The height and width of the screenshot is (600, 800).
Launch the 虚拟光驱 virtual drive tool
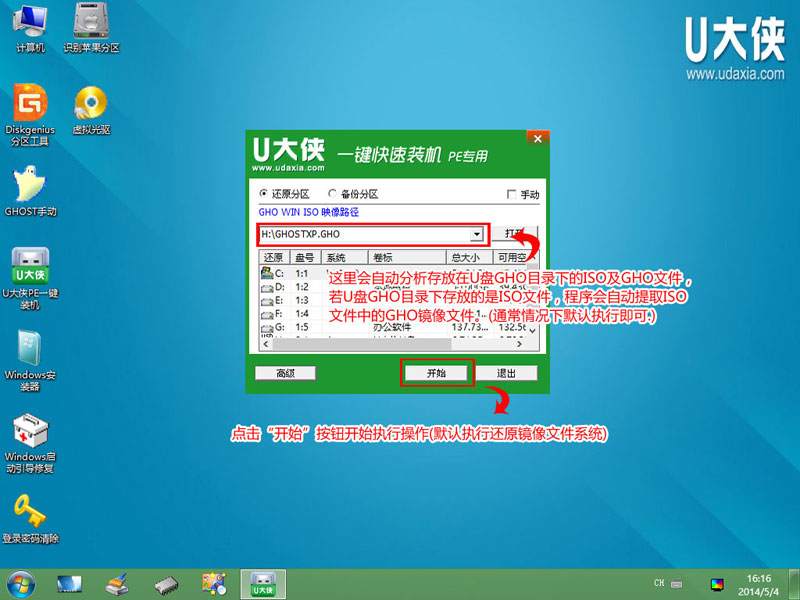(90, 105)
